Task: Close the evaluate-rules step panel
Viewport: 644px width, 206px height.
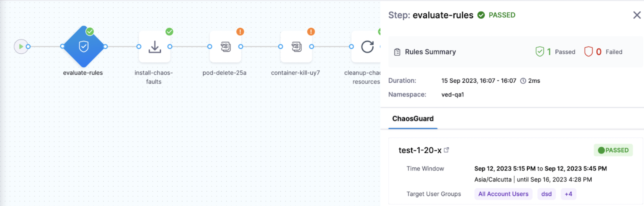Action: coord(637,15)
